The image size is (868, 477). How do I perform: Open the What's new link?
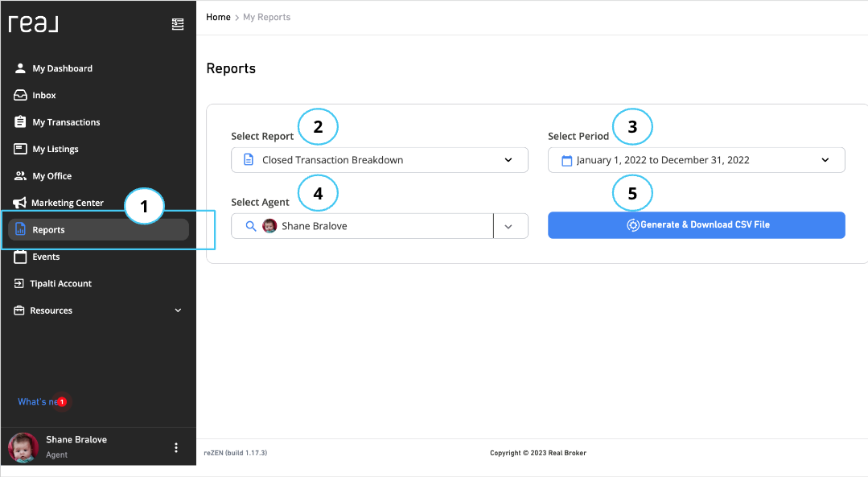[36, 401]
